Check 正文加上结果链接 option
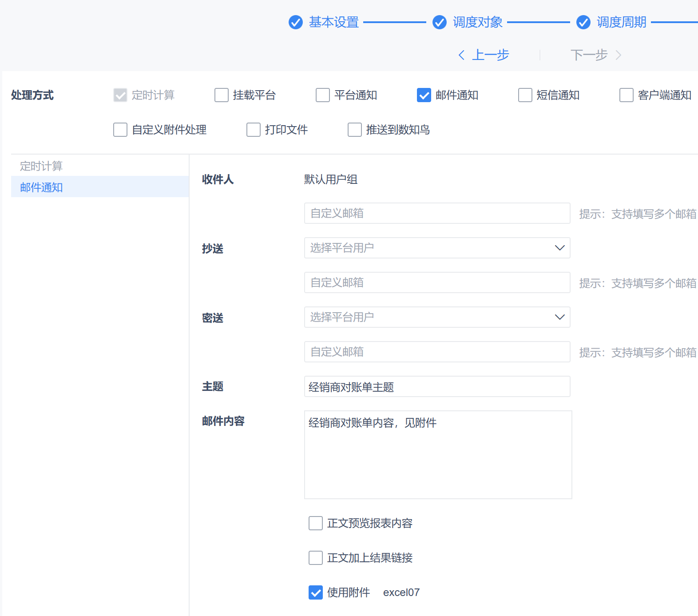Viewport: 698px width, 616px height. click(x=316, y=558)
